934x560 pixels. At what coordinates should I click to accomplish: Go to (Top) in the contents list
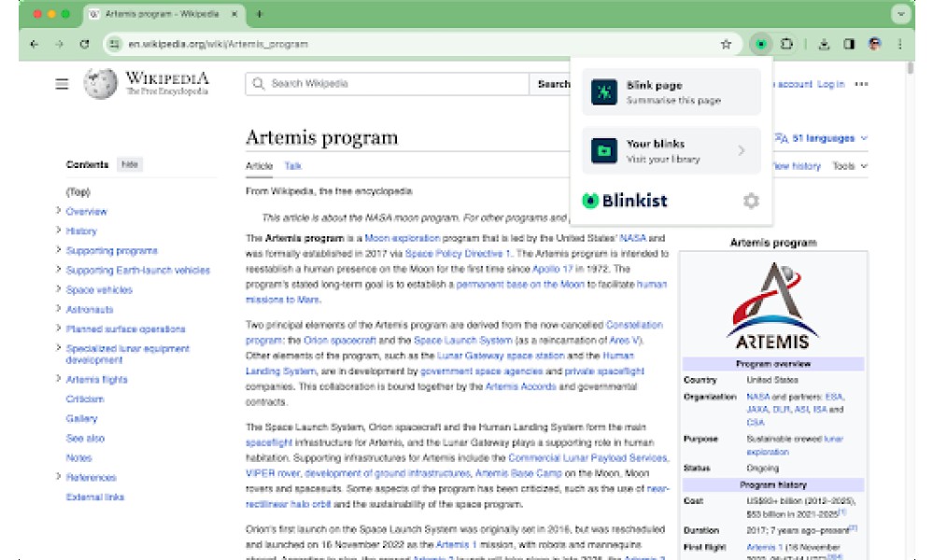[x=78, y=191]
